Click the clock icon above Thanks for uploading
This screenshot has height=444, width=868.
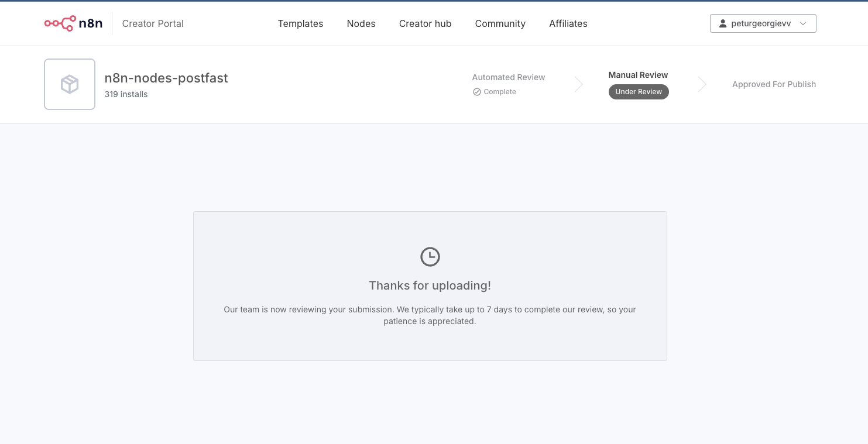coord(430,257)
